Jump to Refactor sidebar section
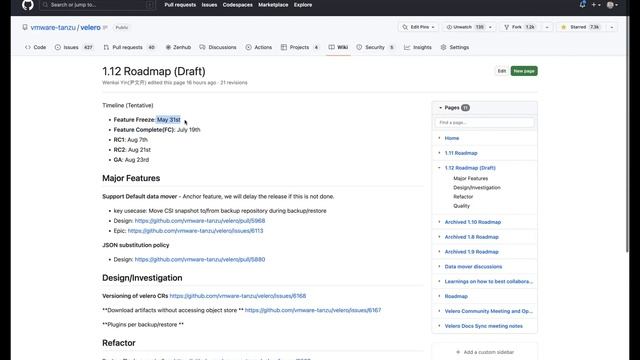 pyautogui.click(x=463, y=197)
